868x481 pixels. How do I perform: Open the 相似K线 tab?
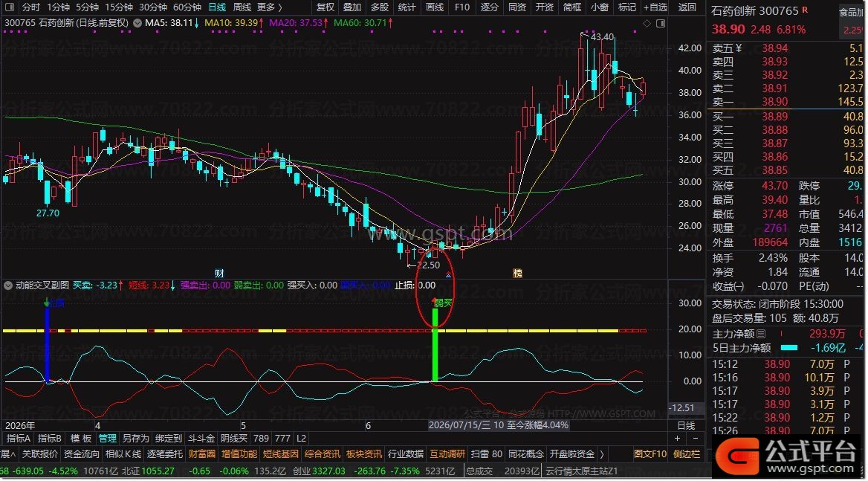coord(123,454)
